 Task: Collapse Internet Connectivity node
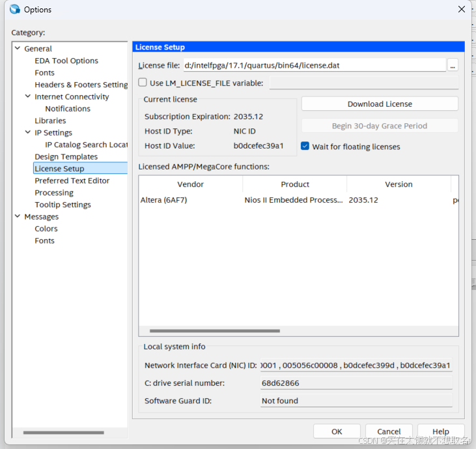click(x=27, y=96)
